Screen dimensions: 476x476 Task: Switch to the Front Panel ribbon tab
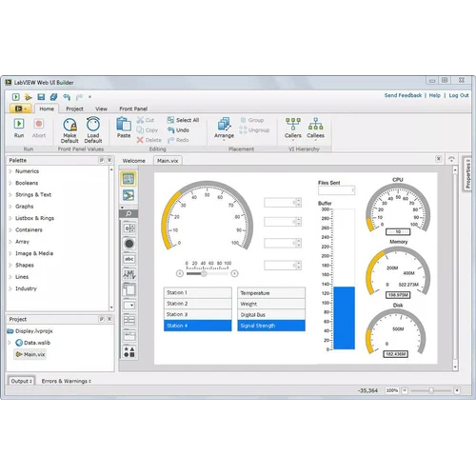click(x=133, y=109)
